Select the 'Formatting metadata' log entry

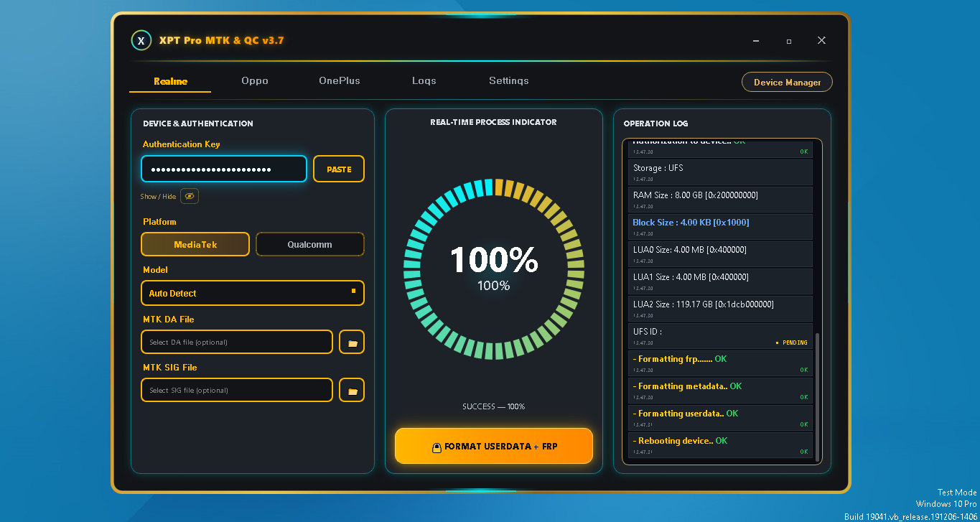[720, 391]
